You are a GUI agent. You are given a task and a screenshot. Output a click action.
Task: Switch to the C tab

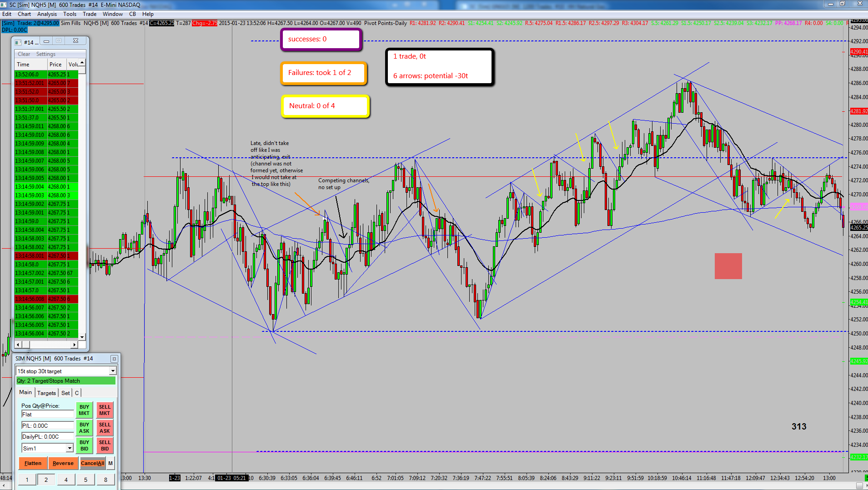77,393
